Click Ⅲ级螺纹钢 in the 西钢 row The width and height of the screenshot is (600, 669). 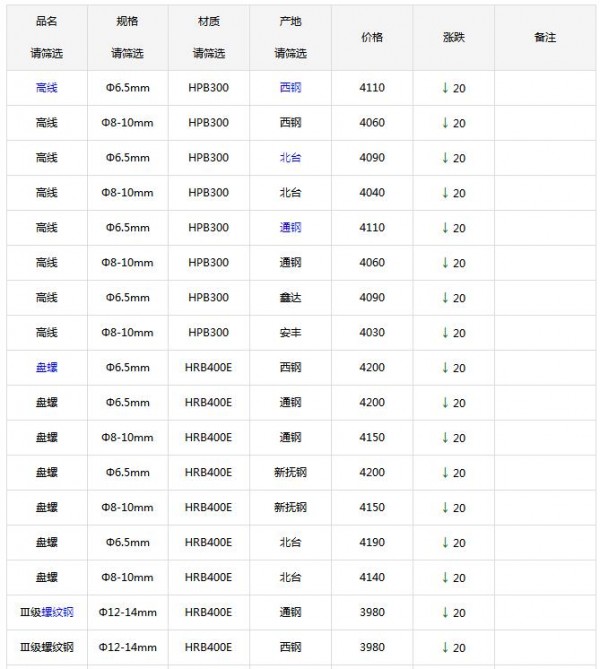pyautogui.click(x=47, y=648)
